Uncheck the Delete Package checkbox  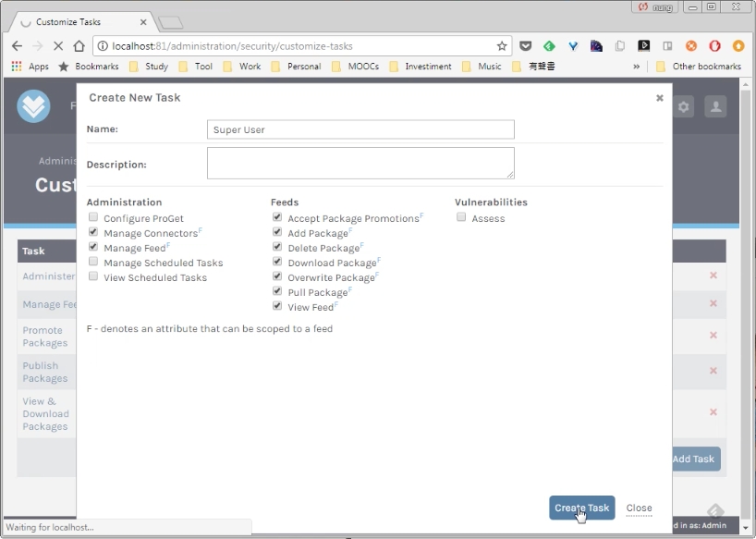click(277, 246)
